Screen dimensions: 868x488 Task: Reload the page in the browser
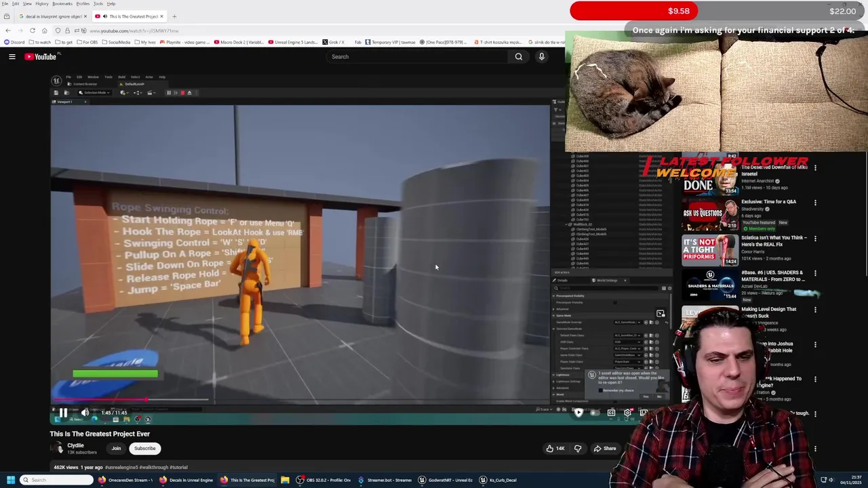33,30
